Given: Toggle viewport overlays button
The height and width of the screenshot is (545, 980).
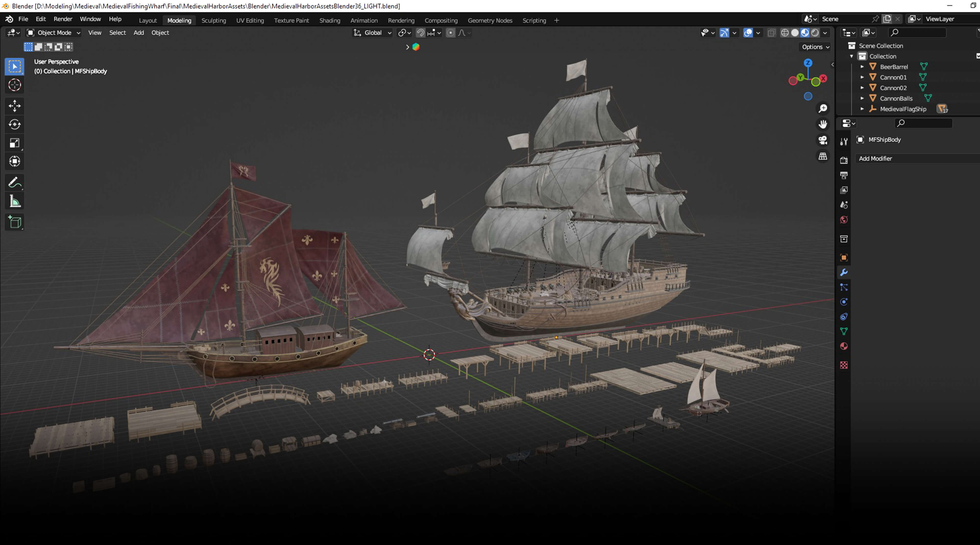Looking at the screenshot, I should [x=748, y=33].
